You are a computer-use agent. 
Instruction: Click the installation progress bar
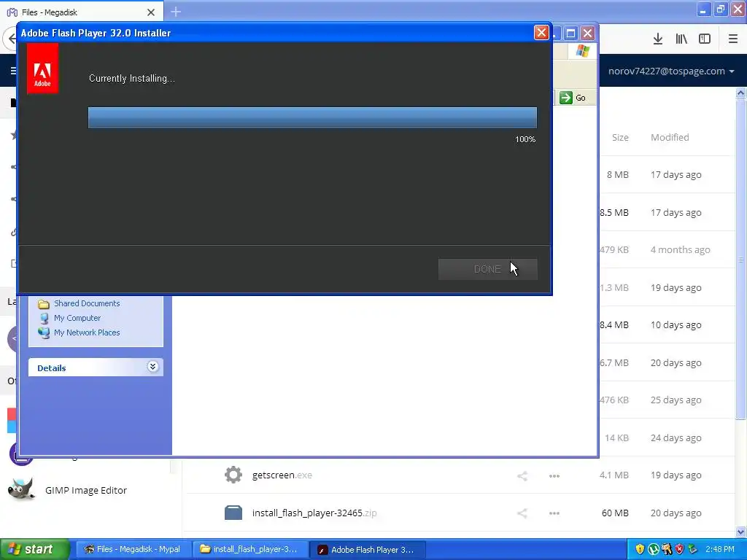[312, 117]
